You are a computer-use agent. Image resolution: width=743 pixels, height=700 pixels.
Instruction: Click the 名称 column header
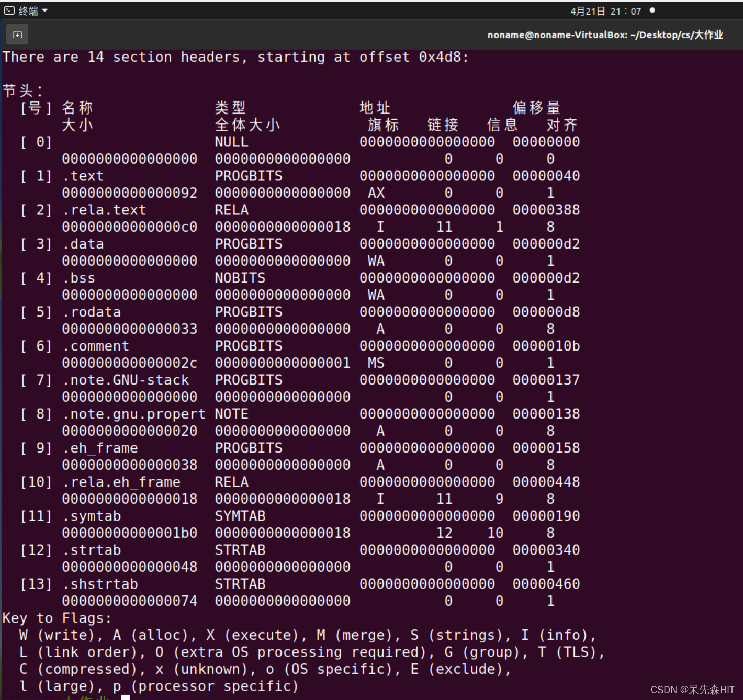tap(77, 108)
